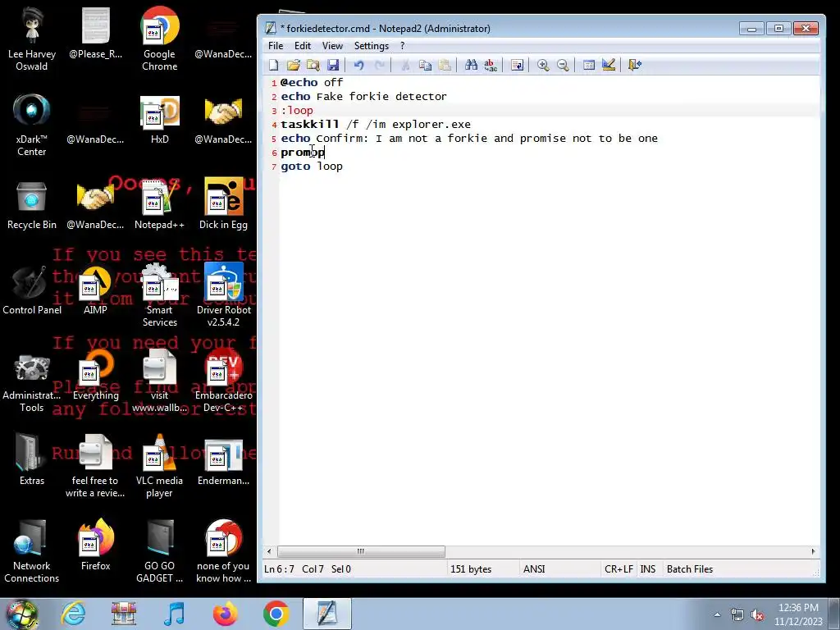Image resolution: width=840 pixels, height=630 pixels.
Task: Select the AIMP desktop icon
Action: [95, 290]
